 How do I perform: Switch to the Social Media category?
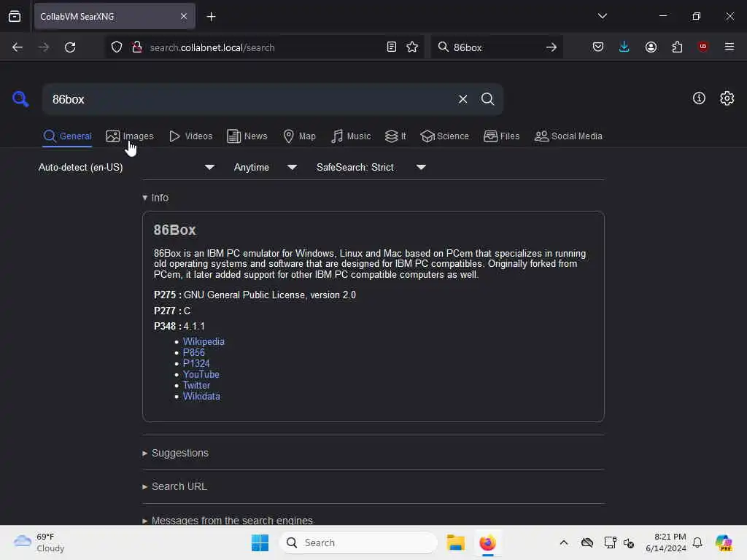click(568, 136)
